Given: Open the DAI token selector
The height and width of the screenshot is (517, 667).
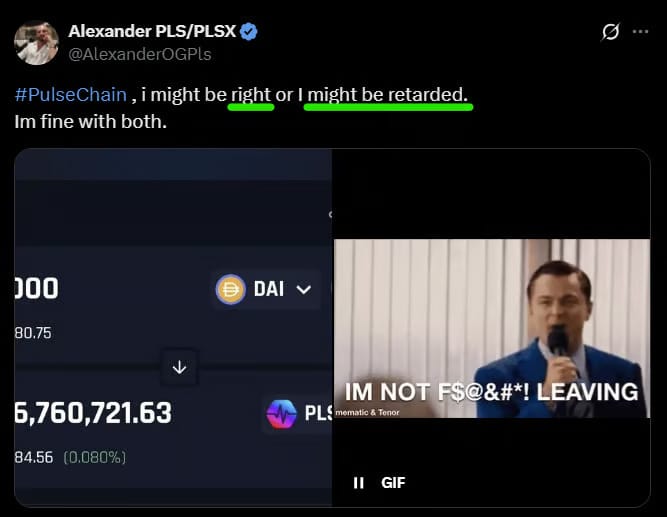Looking at the screenshot, I should [265, 289].
